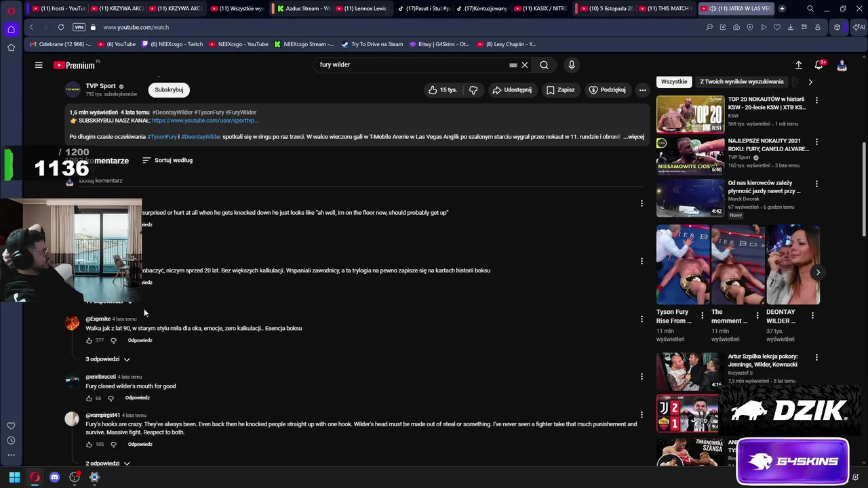Add page to Opera bookmarks heart
This screenshot has height=488, width=868.
777,27
